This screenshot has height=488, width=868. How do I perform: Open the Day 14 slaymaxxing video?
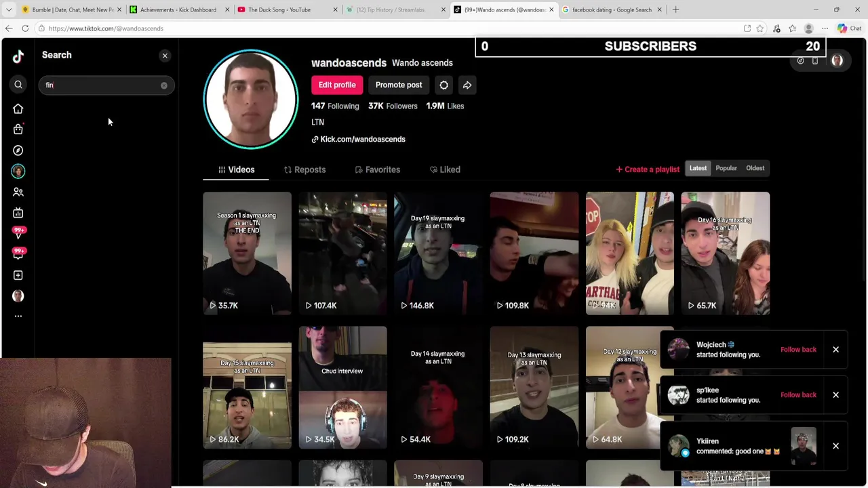point(438,387)
